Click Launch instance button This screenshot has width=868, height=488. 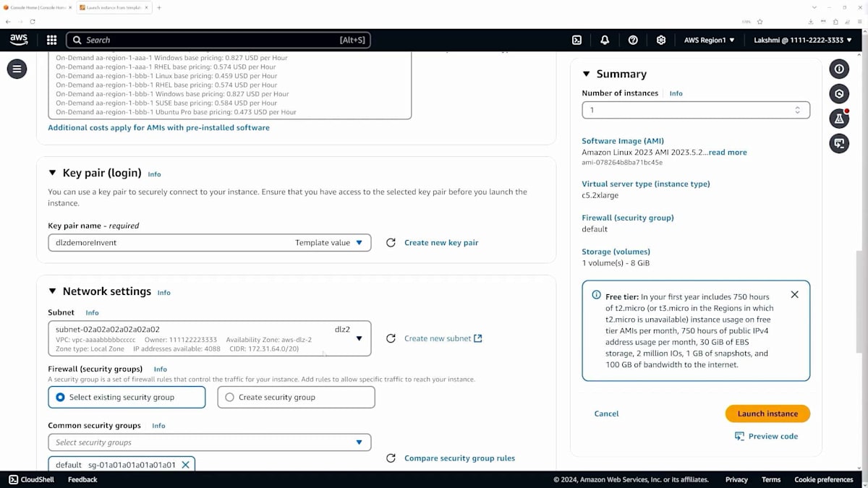pyautogui.click(x=767, y=414)
